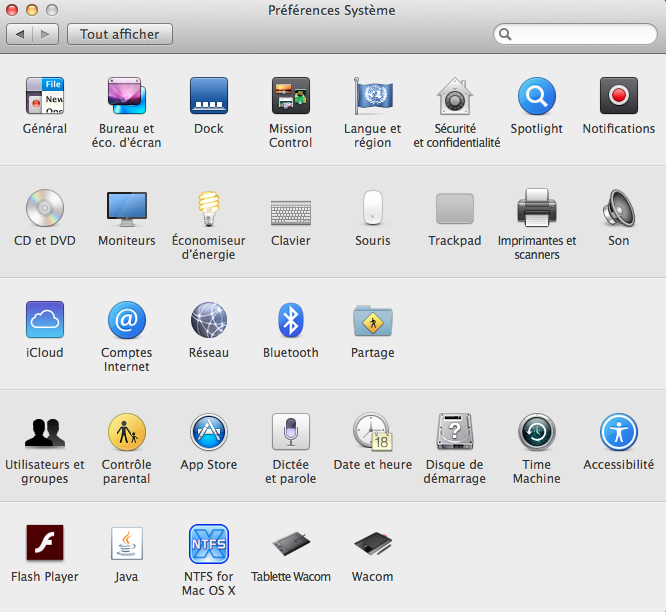
Task: Open the Spotlight preferences
Action: [536, 97]
